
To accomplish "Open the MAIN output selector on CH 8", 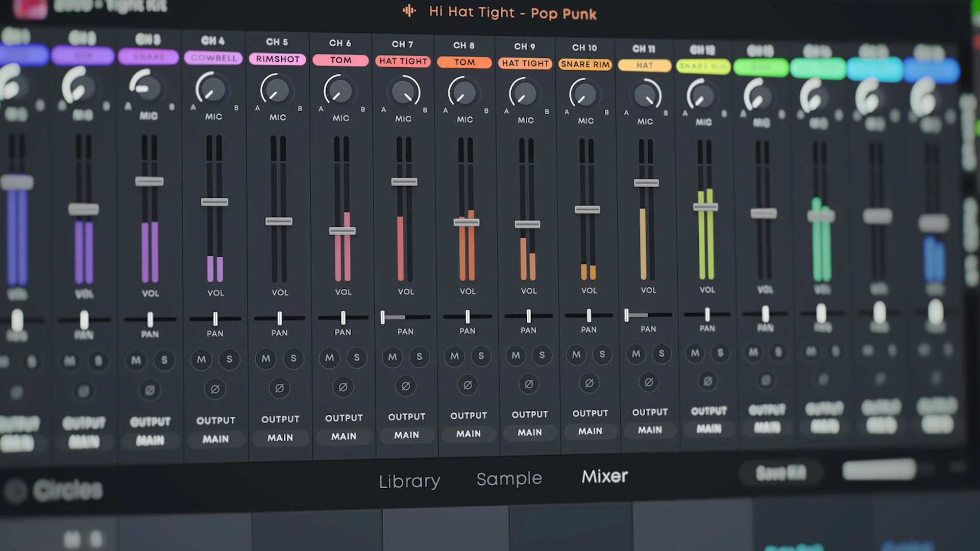I will tap(469, 434).
